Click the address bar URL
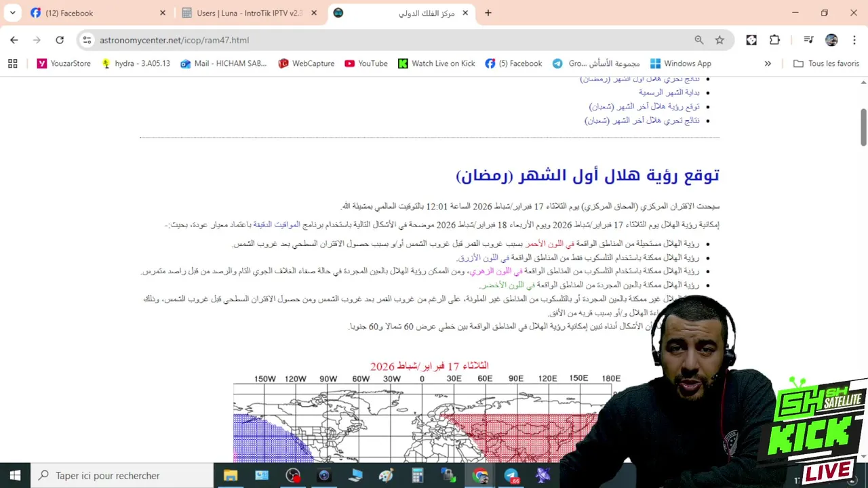868x488 pixels. click(174, 40)
